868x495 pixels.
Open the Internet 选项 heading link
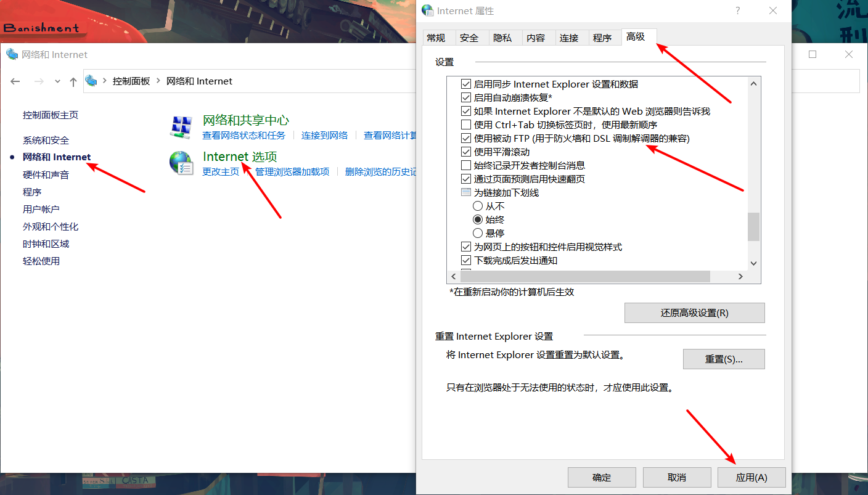[240, 157]
